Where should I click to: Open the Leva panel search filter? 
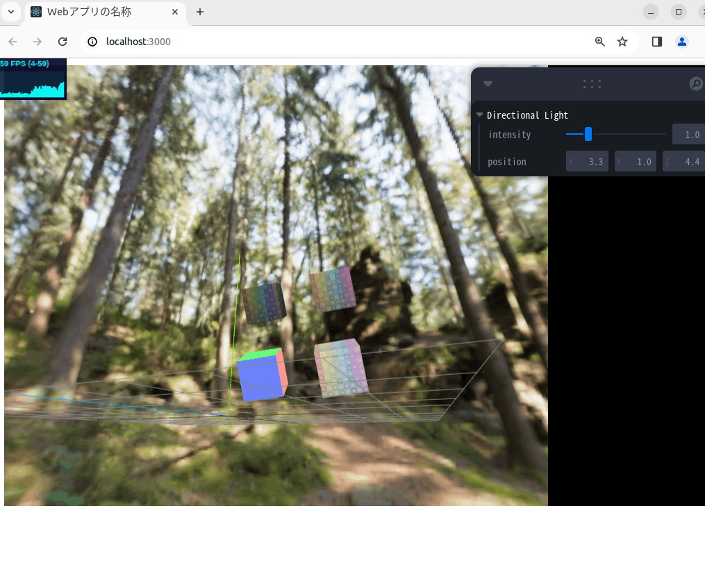pyautogui.click(x=696, y=83)
